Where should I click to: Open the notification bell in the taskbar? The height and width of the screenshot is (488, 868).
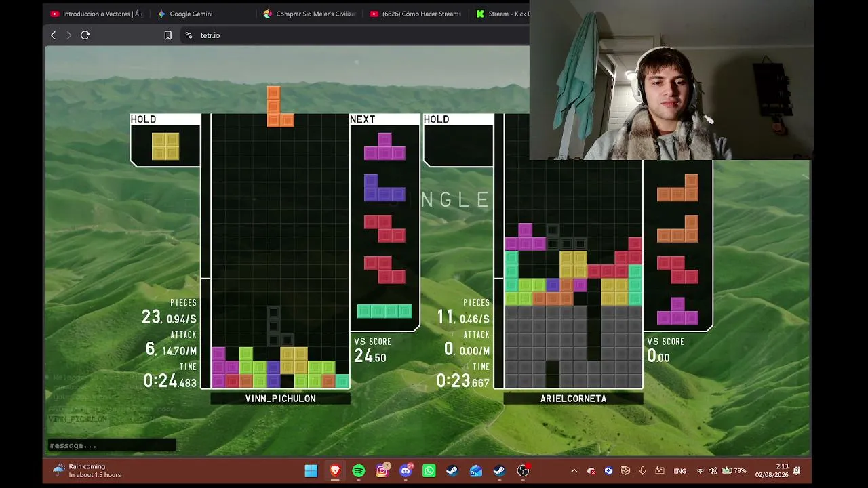coord(797,471)
